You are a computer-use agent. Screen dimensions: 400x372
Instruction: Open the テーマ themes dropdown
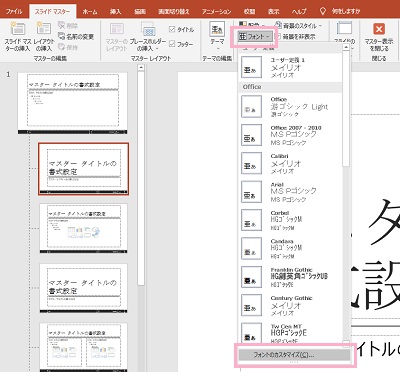pos(217,36)
